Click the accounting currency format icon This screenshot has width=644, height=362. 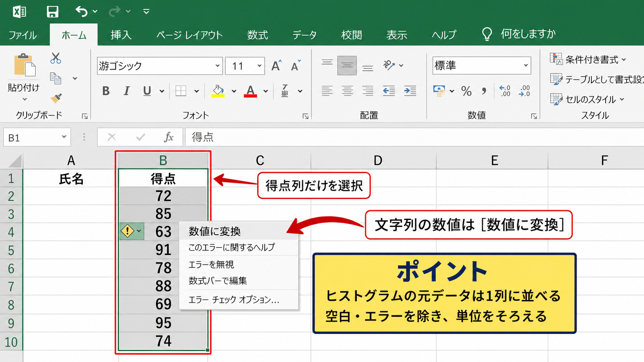point(439,91)
